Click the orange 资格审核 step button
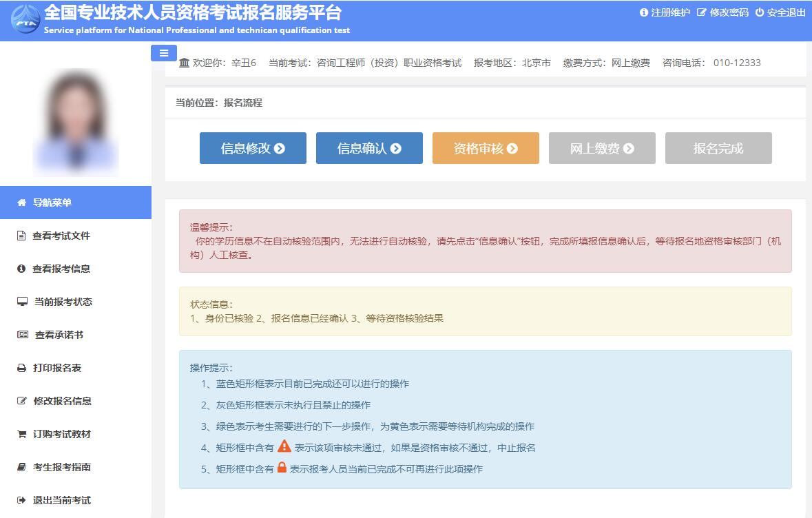Image resolution: width=812 pixels, height=518 pixels. pos(486,148)
